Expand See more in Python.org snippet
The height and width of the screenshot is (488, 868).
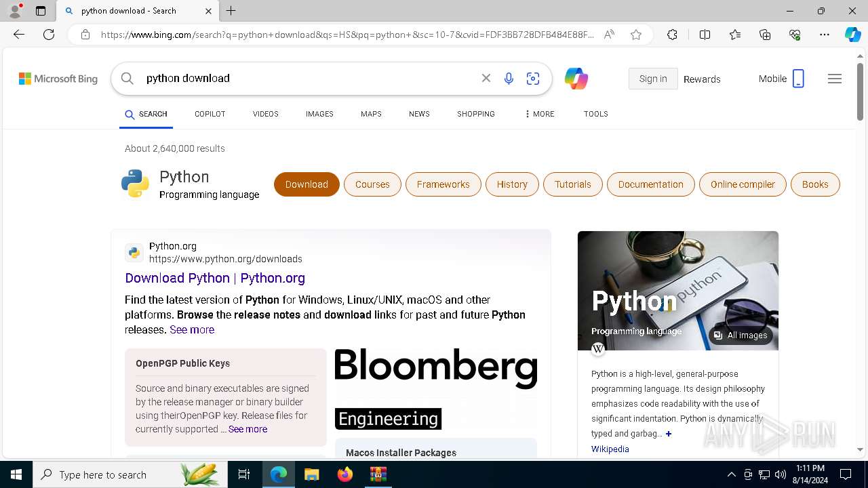[192, 329]
